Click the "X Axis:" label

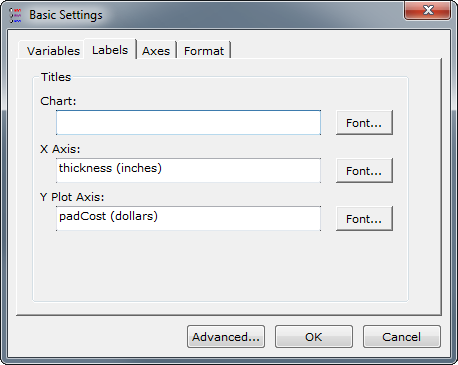60,149
